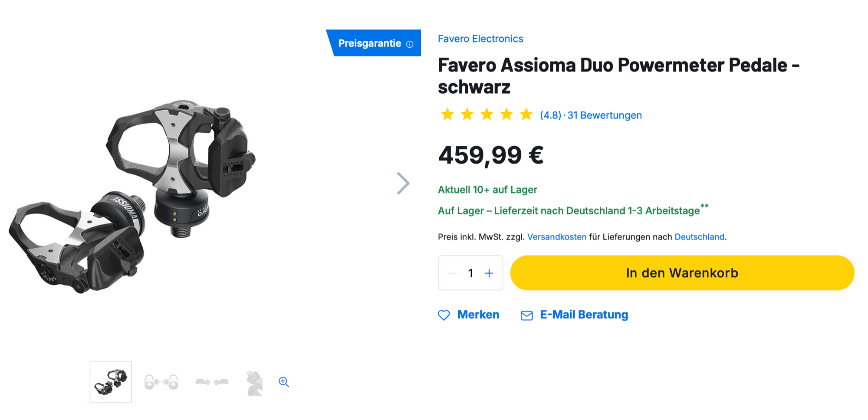Open the Versandkosten shipping costs link
The width and height of the screenshot is (868, 420).
556,237
